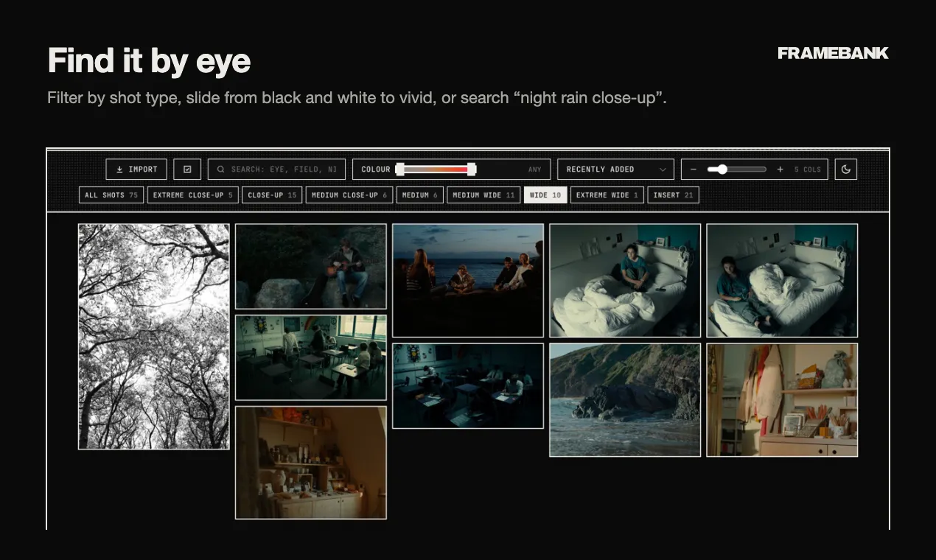Image resolution: width=936 pixels, height=560 pixels.
Task: Adjust the left colour slider handle
Action: tap(399, 169)
